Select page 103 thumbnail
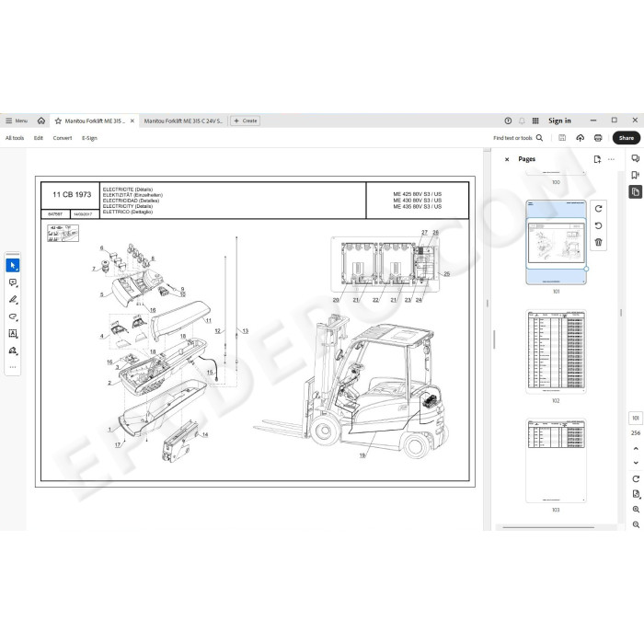Viewport: 644px width, 644px height. (x=556, y=461)
